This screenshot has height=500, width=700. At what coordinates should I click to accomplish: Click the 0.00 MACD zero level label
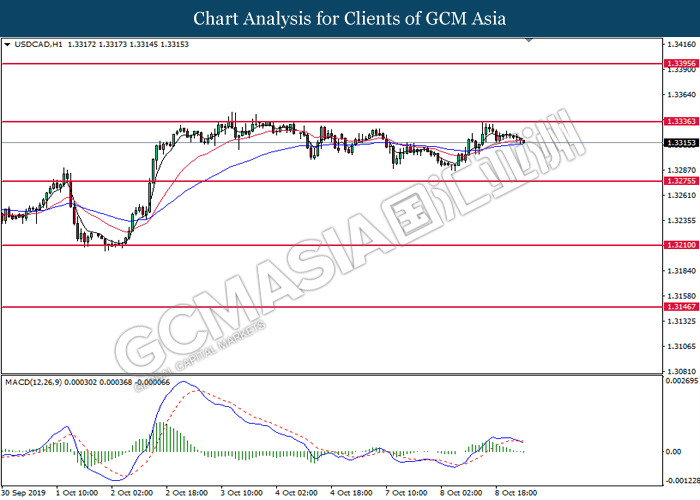tap(674, 451)
